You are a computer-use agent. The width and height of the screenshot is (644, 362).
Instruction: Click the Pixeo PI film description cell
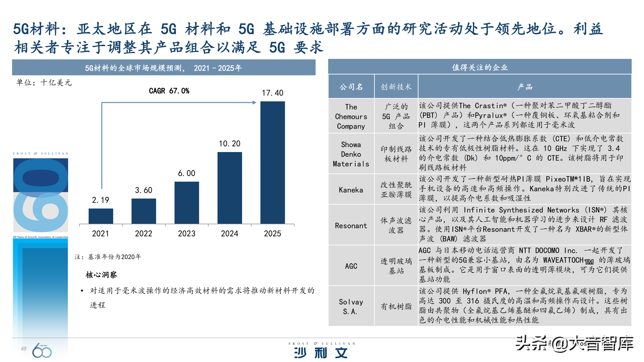point(525,190)
